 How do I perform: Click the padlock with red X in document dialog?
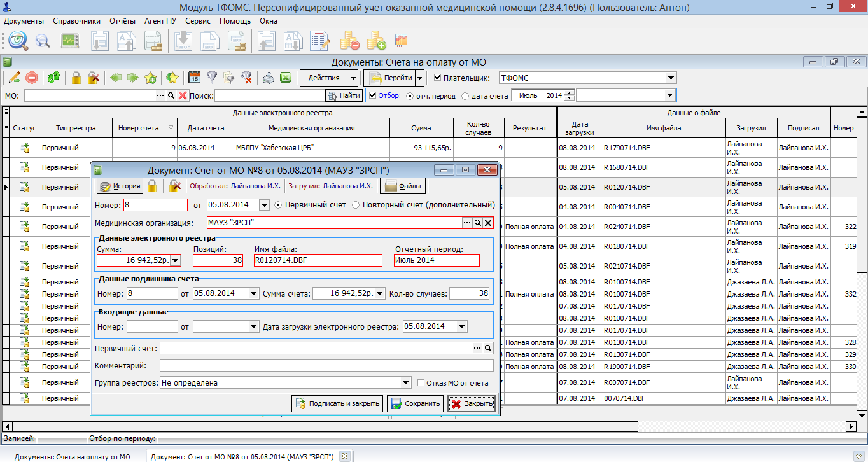click(x=175, y=186)
